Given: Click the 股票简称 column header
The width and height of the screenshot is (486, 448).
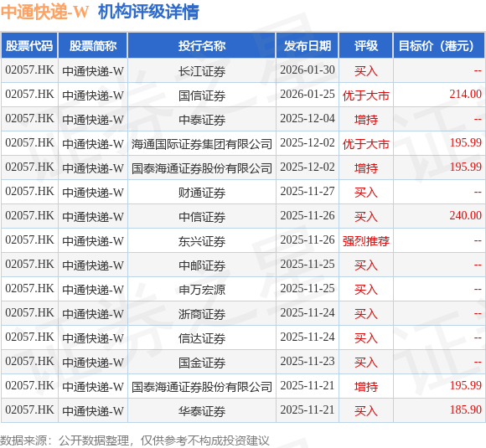Looking at the screenshot, I should pos(93,46).
